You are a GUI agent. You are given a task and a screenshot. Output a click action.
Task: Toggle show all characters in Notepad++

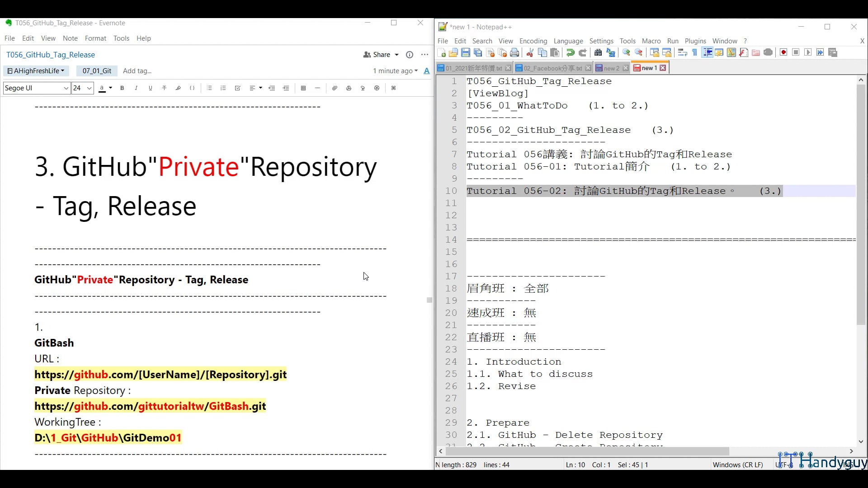[694, 52]
